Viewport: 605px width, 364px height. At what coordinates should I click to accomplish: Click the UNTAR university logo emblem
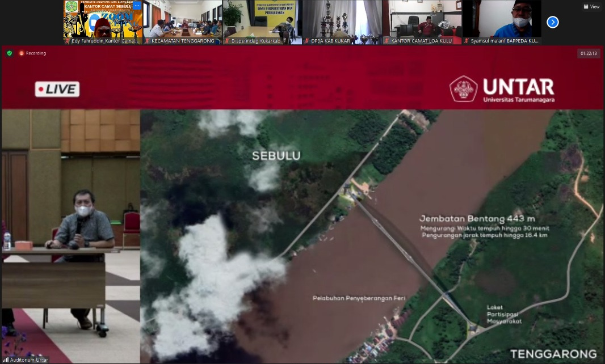[463, 89]
